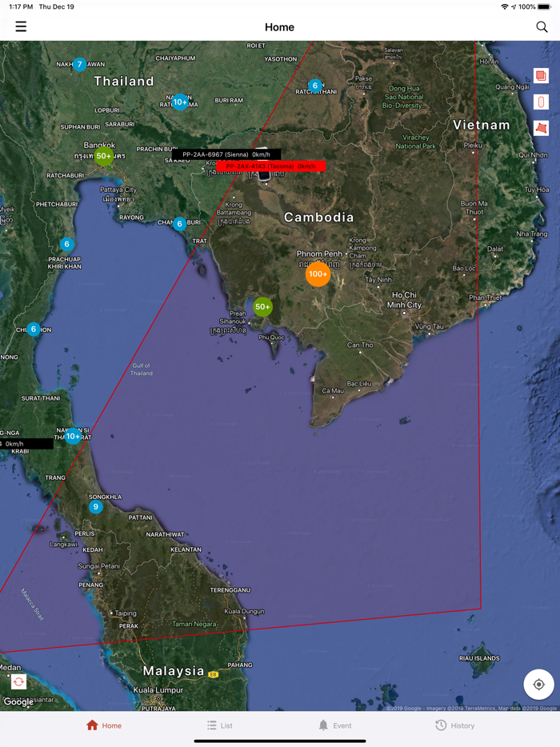This screenshot has height=747, width=560.
Task: Tap the 6 cluster at Ubon Ratchathani
Action: (314, 86)
